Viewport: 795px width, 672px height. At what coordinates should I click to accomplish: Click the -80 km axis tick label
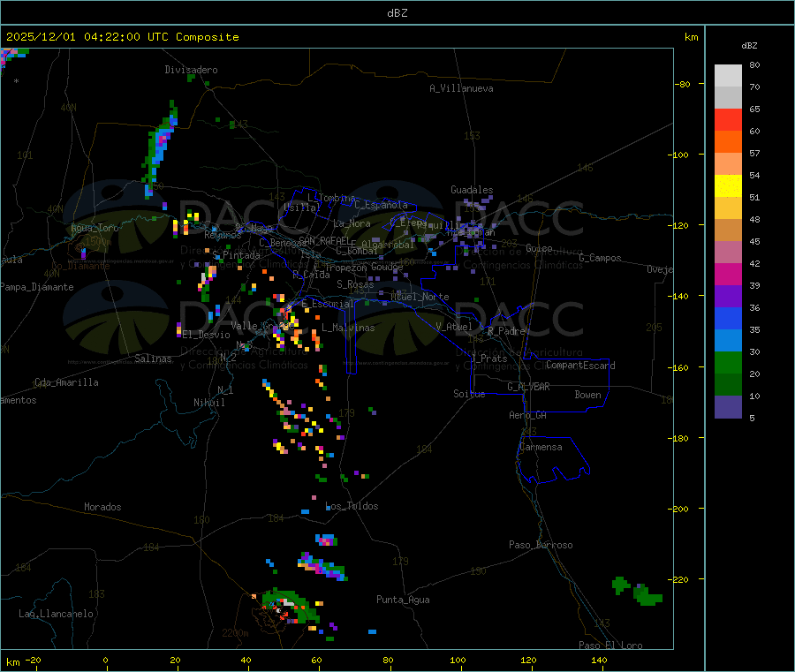[x=681, y=84]
